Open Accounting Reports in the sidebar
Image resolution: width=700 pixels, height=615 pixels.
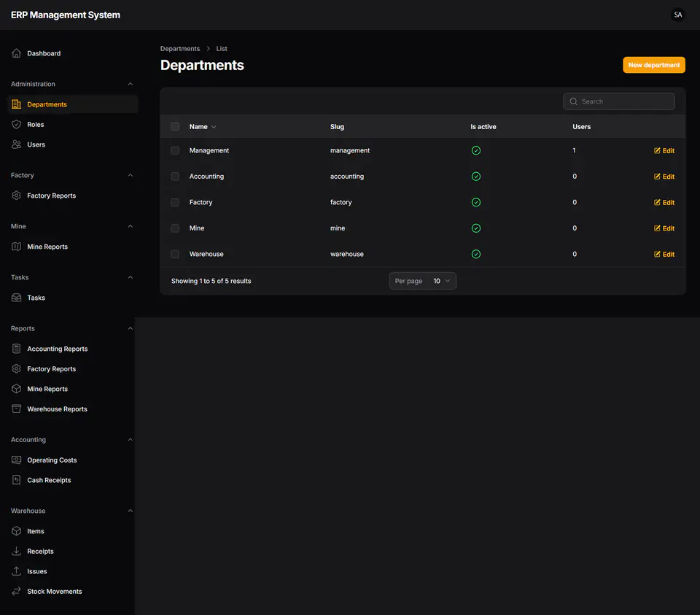tap(57, 349)
